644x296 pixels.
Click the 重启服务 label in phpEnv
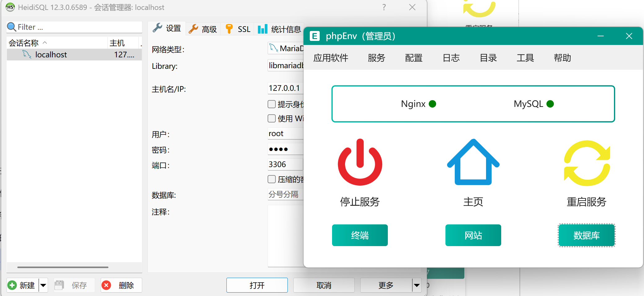tap(587, 202)
